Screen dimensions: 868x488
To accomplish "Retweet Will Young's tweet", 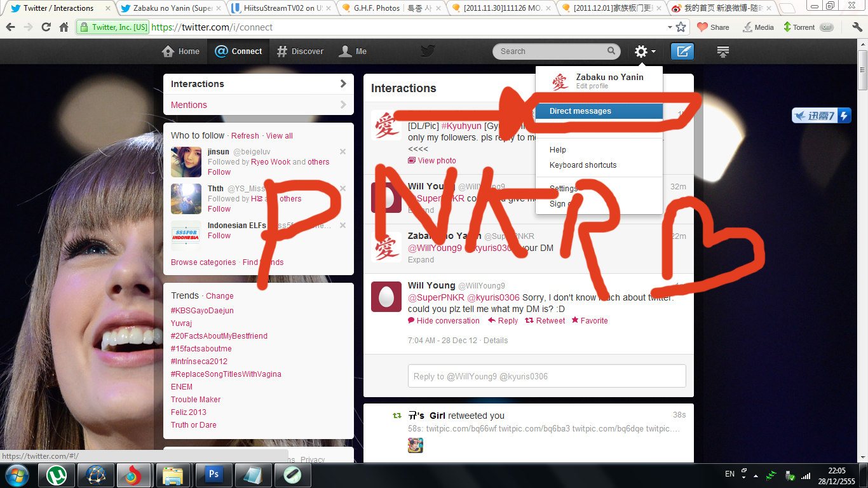I will (545, 321).
